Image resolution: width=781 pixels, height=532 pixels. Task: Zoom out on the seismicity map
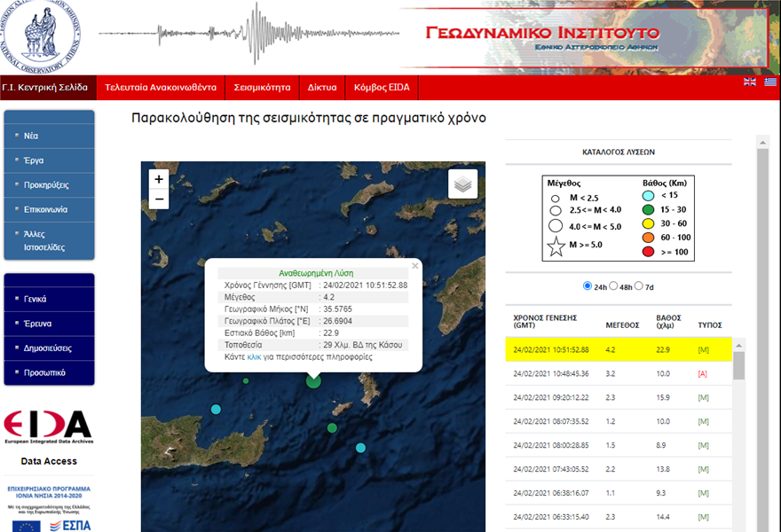point(159,199)
